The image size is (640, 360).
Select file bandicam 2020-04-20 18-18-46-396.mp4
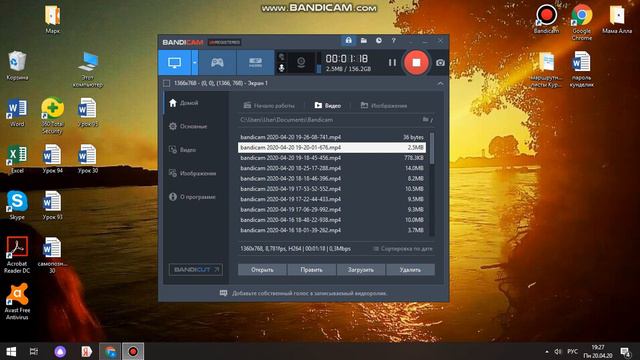tap(332, 178)
